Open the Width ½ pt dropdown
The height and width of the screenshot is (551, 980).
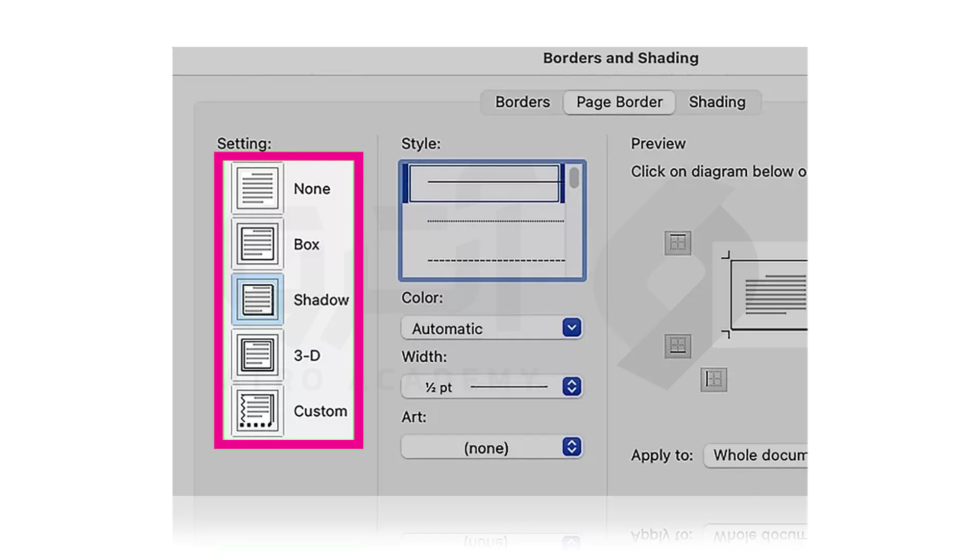coord(492,387)
